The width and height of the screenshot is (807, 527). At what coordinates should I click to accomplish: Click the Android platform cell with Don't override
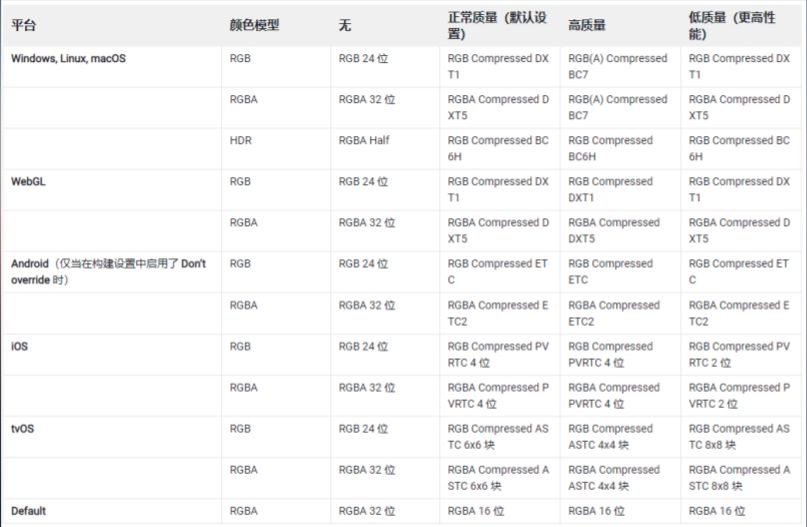click(x=108, y=272)
